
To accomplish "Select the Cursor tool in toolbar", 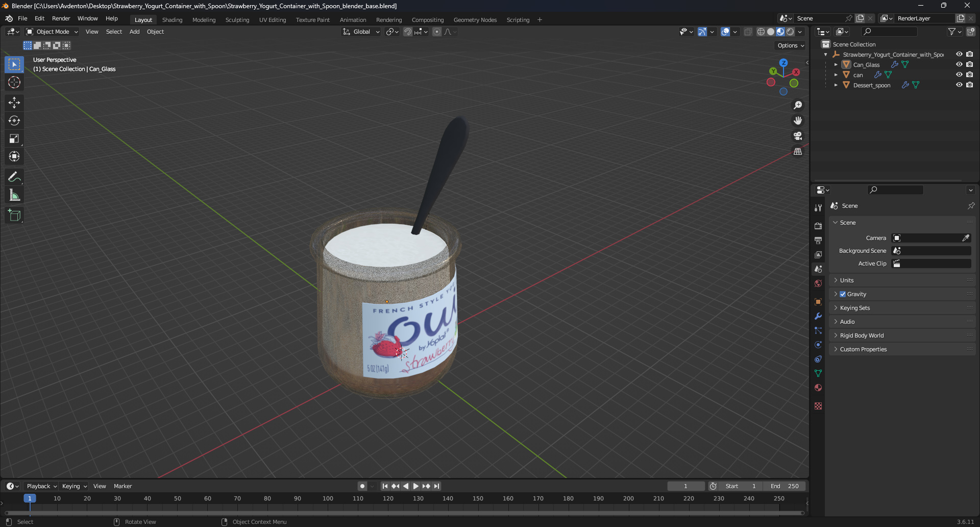I will 14,82.
